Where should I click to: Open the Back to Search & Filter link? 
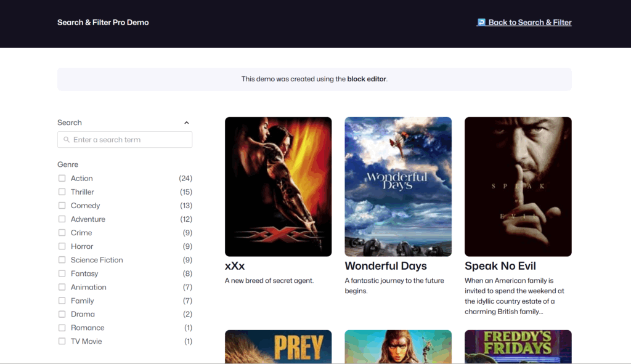click(x=524, y=23)
